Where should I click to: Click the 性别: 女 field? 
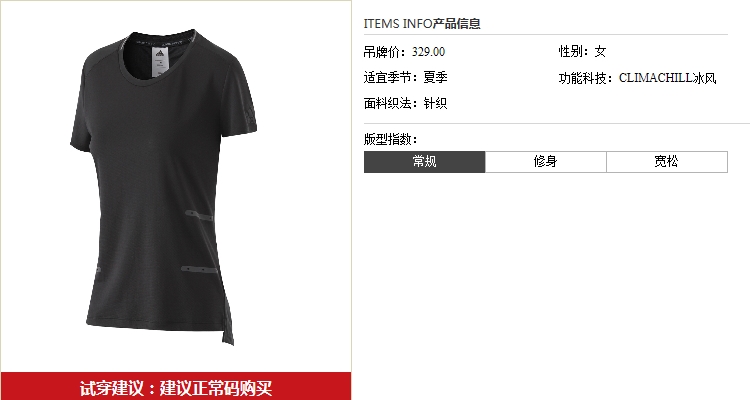pyautogui.click(x=582, y=52)
